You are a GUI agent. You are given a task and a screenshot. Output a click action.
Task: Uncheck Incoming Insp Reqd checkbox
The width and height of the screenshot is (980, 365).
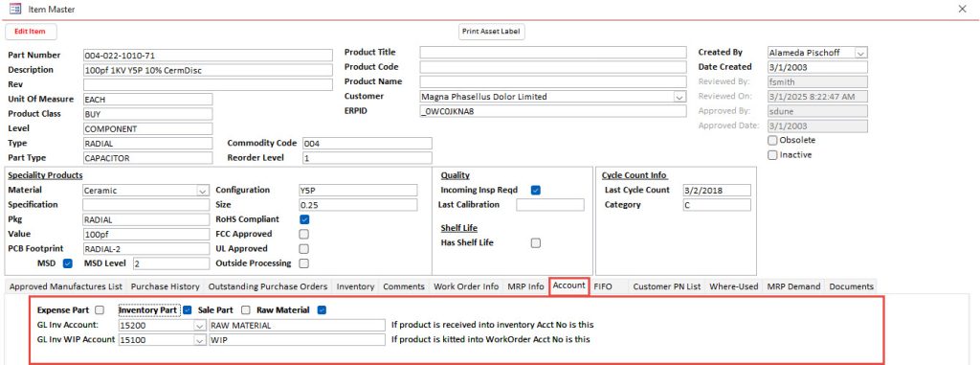536,191
